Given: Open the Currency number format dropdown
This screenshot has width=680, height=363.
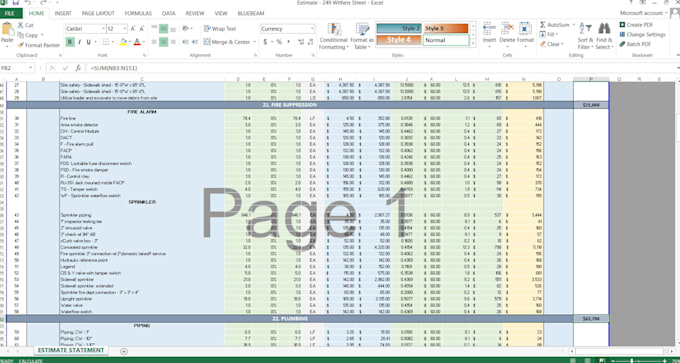Looking at the screenshot, I should click(x=312, y=29).
